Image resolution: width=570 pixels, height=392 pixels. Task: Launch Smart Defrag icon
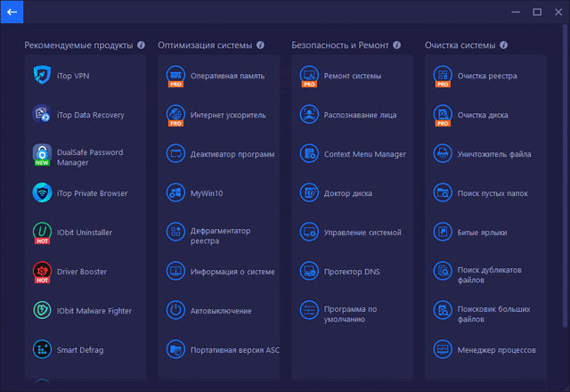pos(42,349)
